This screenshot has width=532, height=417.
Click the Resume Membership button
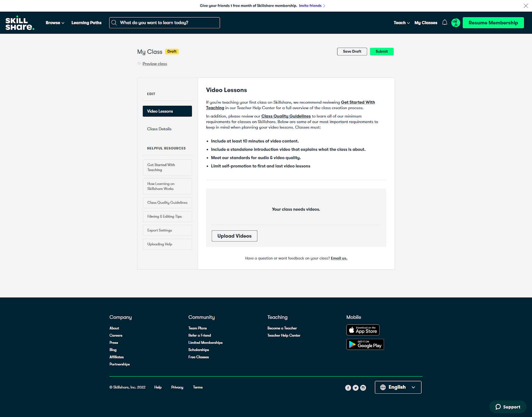coord(493,23)
